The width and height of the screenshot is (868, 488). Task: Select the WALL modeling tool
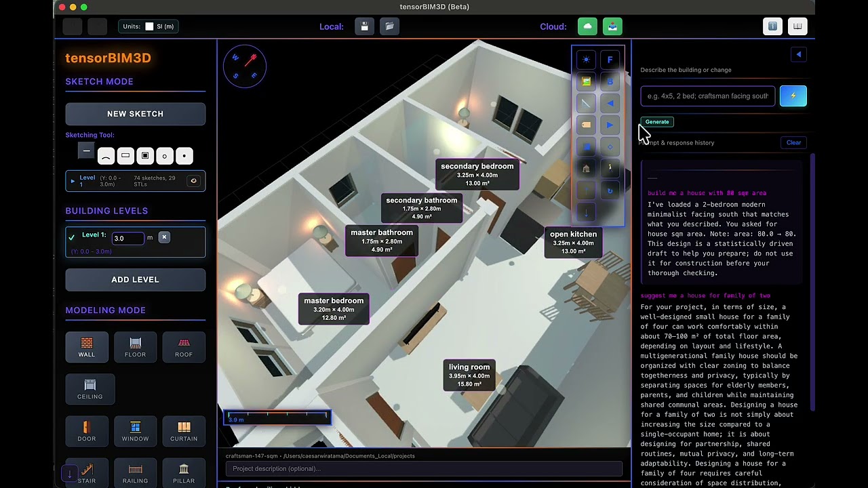(x=87, y=347)
